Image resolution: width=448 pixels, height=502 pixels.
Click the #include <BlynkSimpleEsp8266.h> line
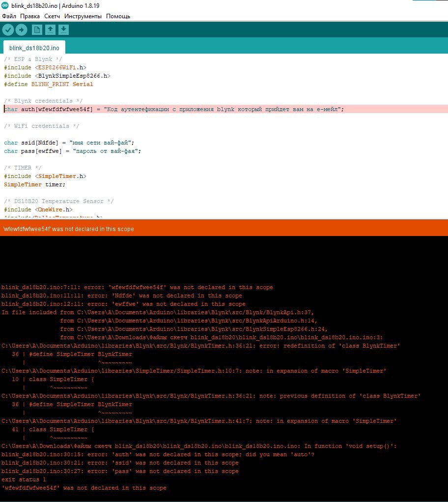[57, 76]
